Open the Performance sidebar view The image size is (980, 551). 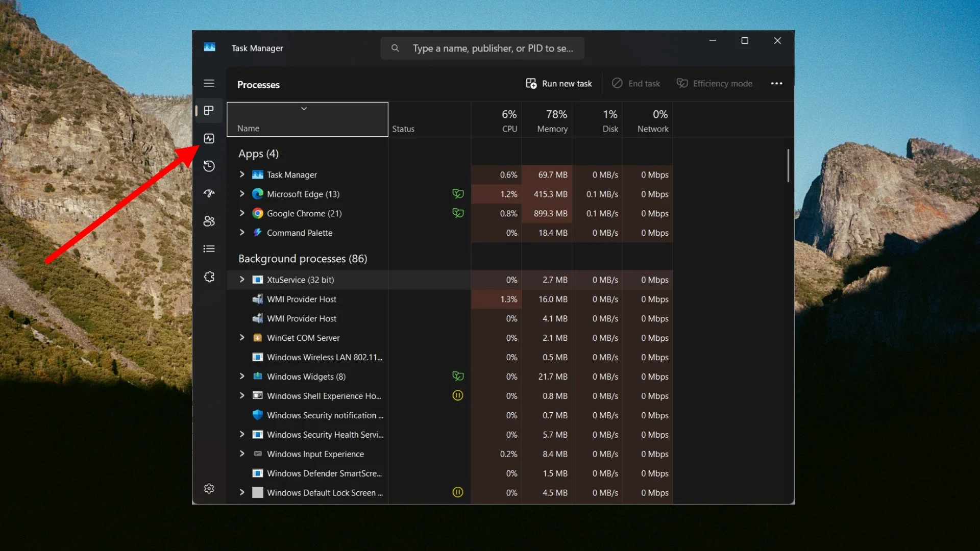tap(209, 138)
